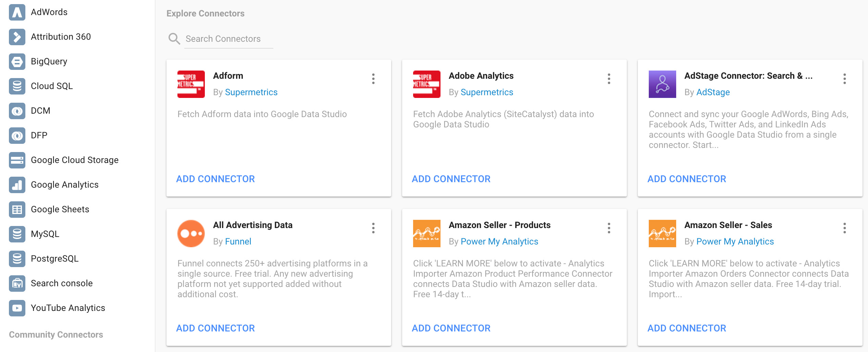Screen dimensions: 868x352
Task: Click the BigQuery icon in sidebar
Action: [x=17, y=62]
